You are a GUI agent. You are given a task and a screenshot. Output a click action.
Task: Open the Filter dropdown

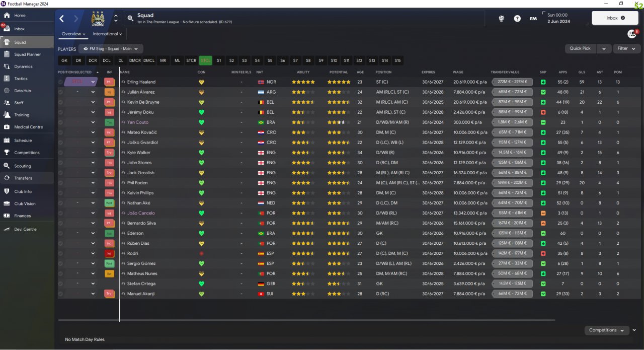626,49
